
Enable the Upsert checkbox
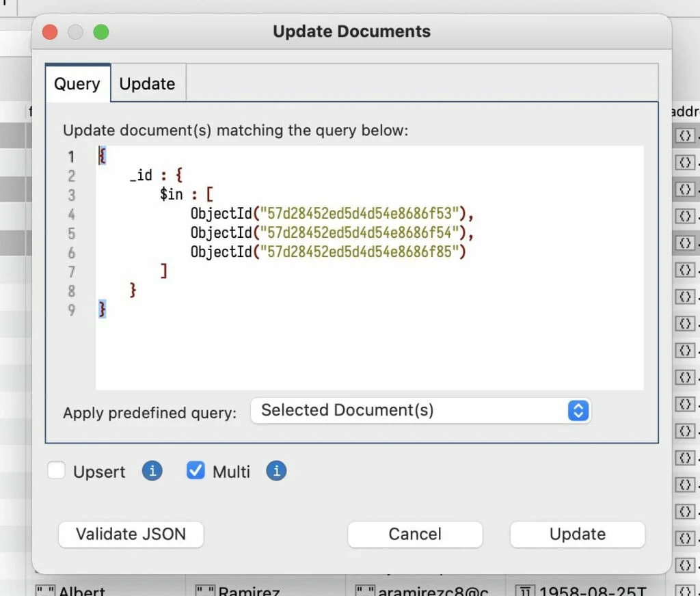[x=56, y=470]
